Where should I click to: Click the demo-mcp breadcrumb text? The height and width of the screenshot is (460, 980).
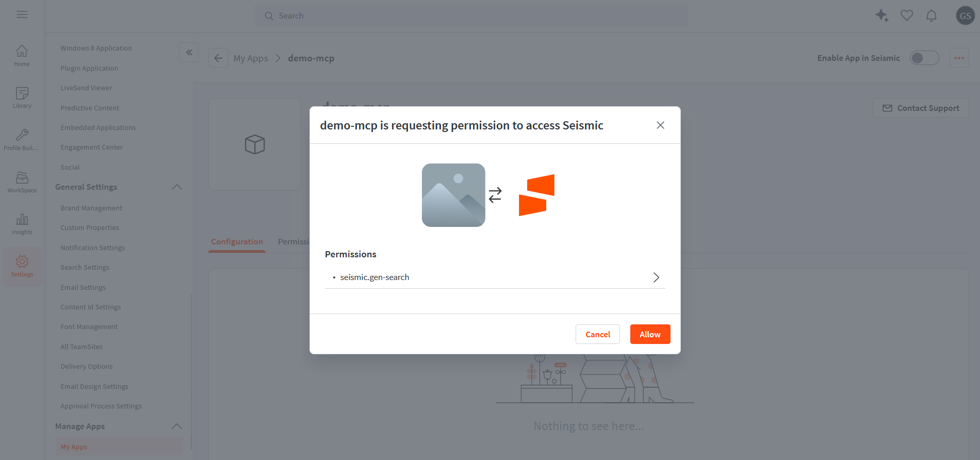pyautogui.click(x=311, y=58)
